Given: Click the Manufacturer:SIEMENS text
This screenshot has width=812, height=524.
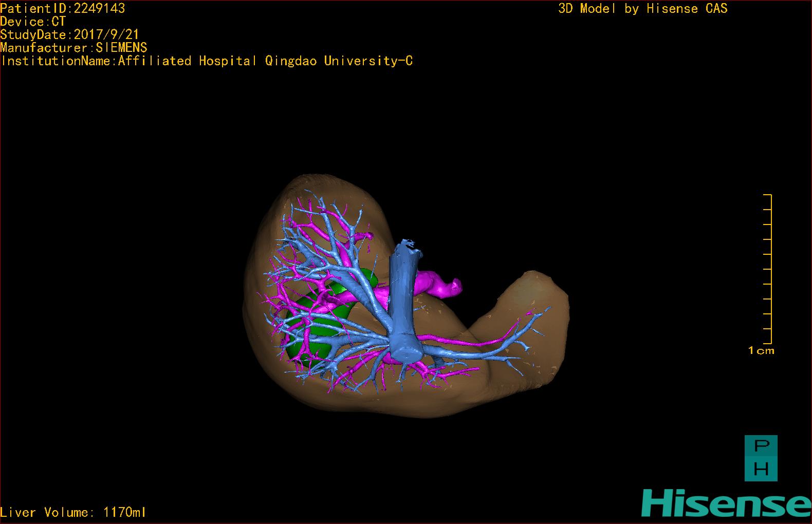Looking at the screenshot, I should 74,48.
